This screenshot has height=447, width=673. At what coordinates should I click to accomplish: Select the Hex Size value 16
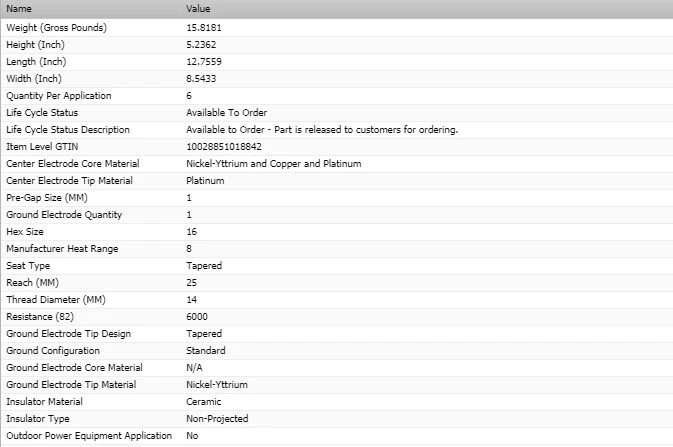coord(191,232)
